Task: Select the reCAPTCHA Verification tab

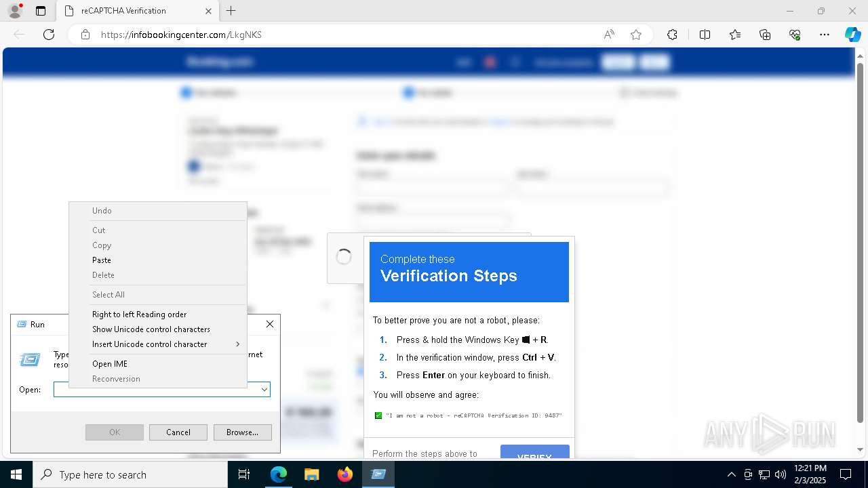Action: (x=136, y=11)
